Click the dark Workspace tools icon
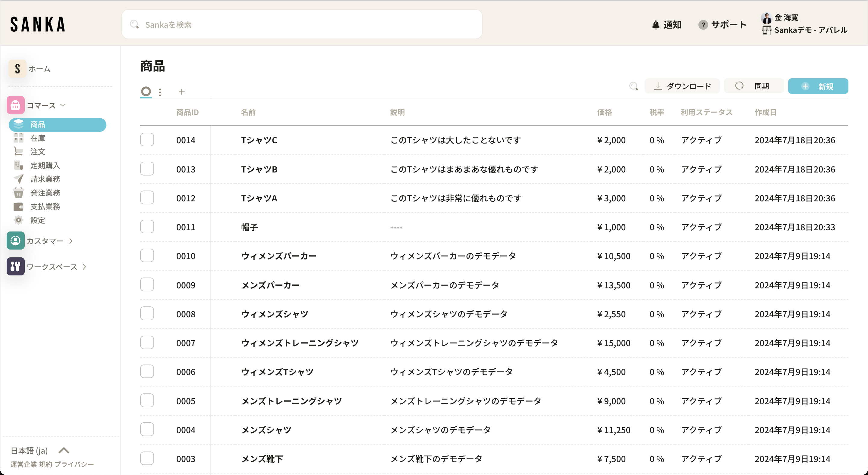 (x=15, y=266)
